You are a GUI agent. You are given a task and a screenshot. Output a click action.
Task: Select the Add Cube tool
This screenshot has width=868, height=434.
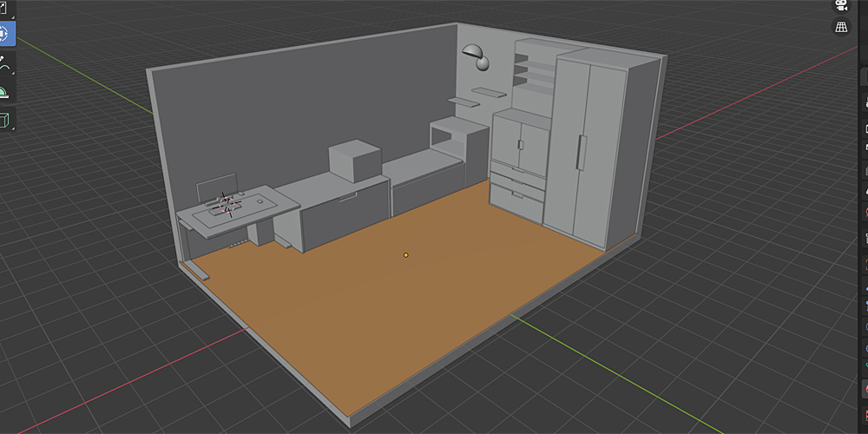(5, 120)
